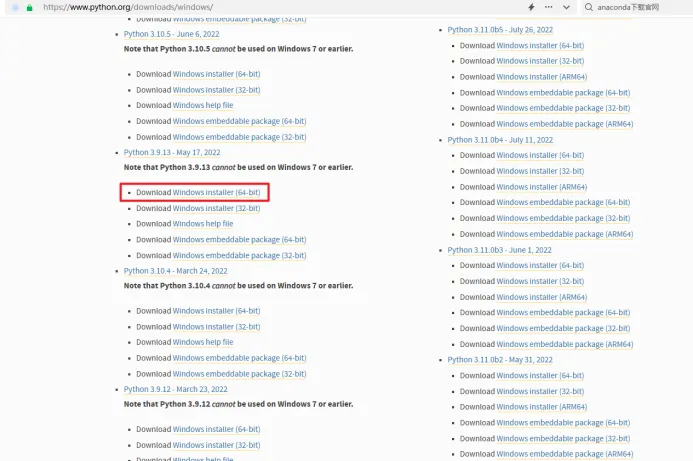
Task: Open Python 3.11.0b4 - July 11, 2022 link
Action: pyautogui.click(x=500, y=140)
